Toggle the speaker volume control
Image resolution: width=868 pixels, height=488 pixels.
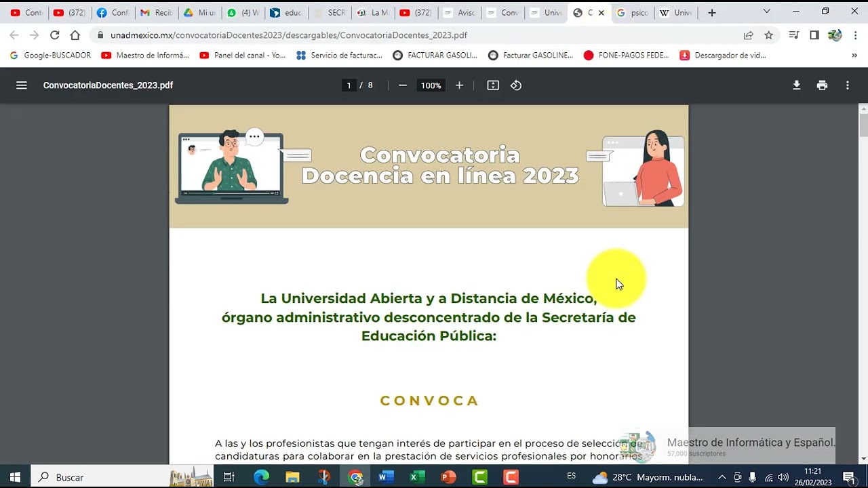tap(785, 476)
